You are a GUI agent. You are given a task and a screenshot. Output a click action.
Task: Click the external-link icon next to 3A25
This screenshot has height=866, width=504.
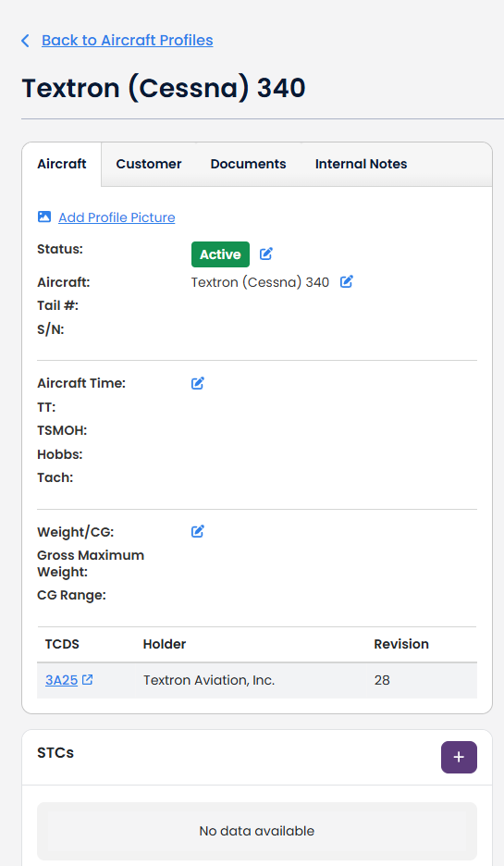[87, 679]
